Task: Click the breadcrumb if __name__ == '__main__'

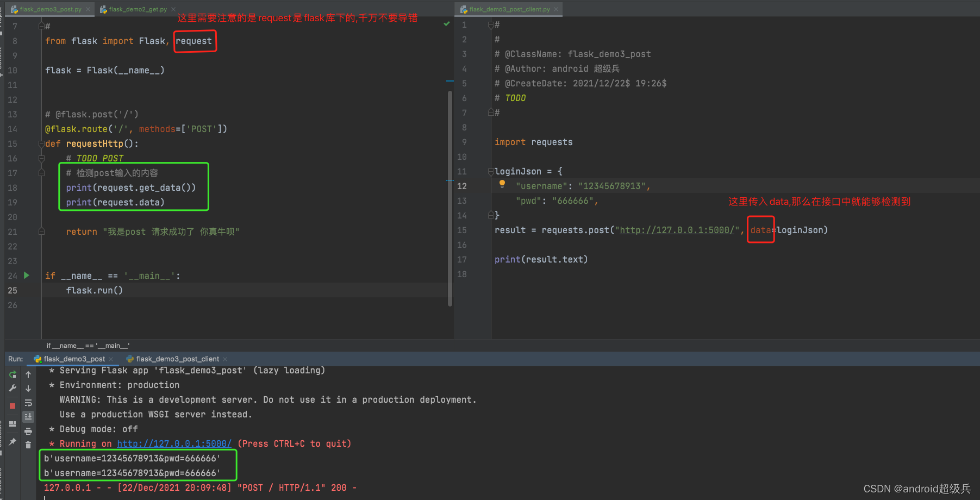Action: [88, 346]
